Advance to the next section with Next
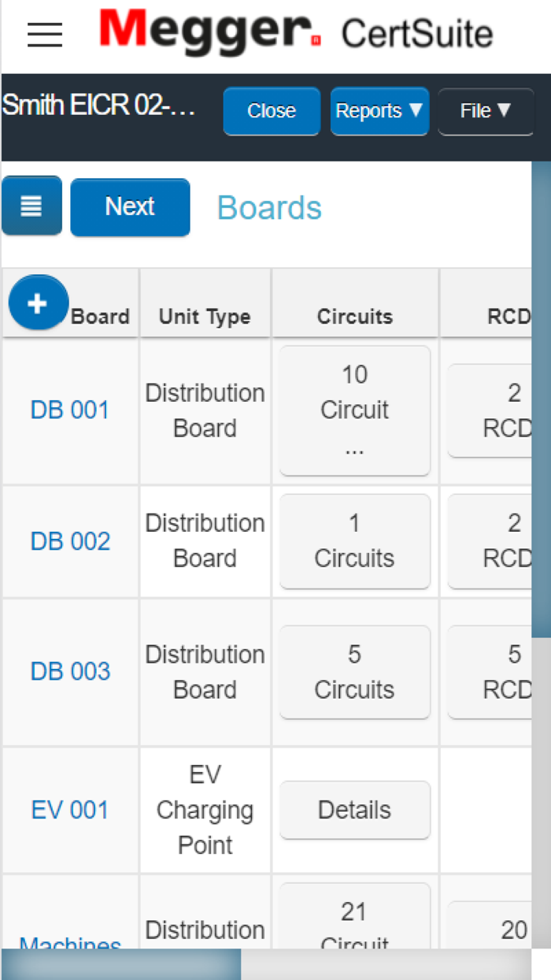 130,206
